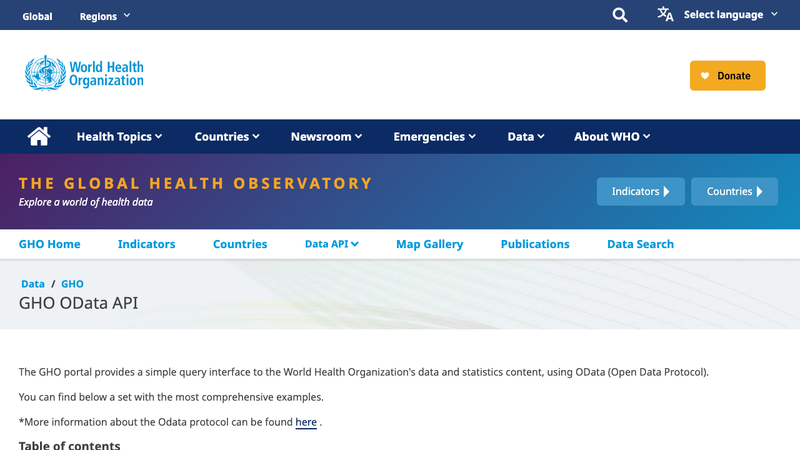Expand the Health Topics menu
This screenshot has width=800, height=450.
coord(119,137)
